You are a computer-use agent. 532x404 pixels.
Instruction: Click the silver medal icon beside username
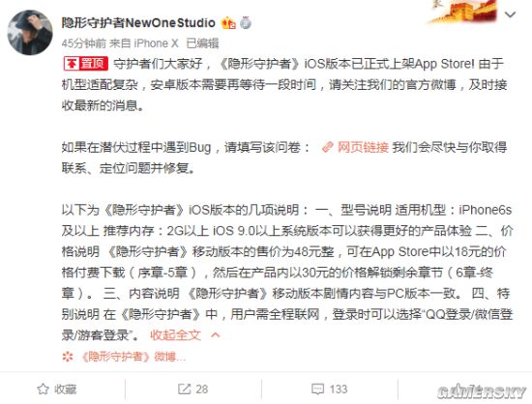pyautogui.click(x=246, y=23)
